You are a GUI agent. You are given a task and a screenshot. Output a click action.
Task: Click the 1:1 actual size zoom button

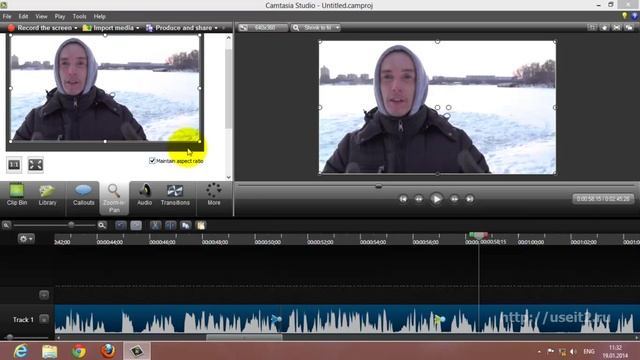(x=14, y=165)
